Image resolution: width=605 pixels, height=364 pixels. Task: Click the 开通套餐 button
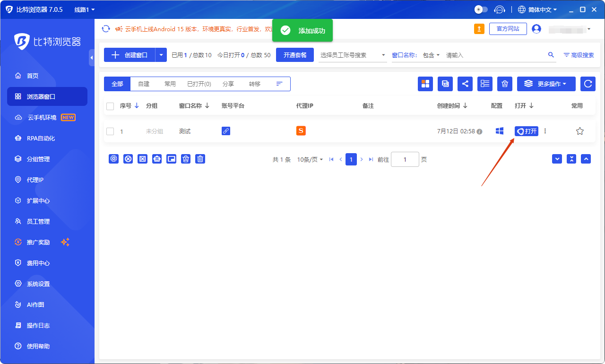coord(295,55)
